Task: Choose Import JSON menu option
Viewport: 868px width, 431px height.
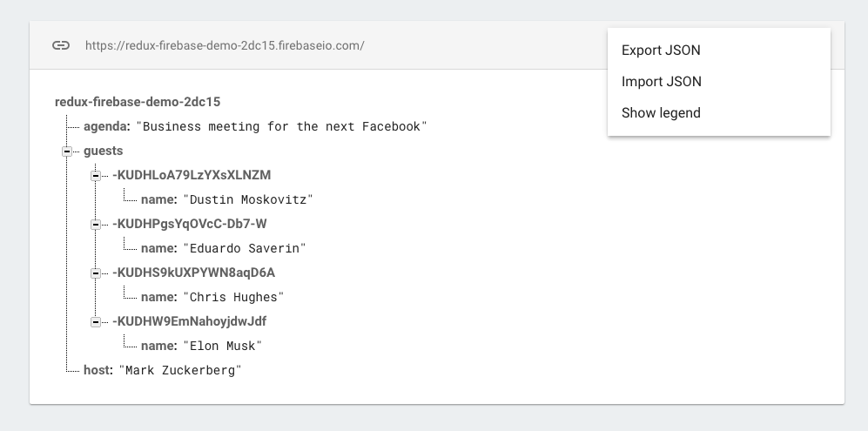Action: click(x=661, y=82)
